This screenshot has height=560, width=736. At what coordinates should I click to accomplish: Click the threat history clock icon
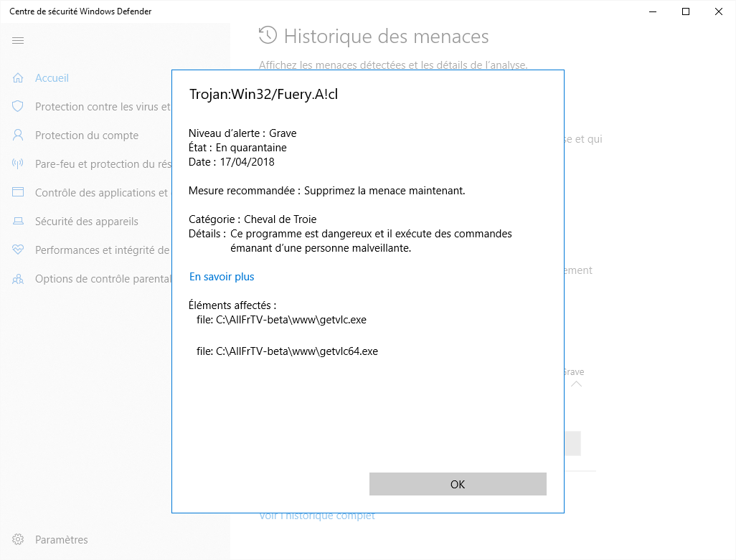pos(268,36)
